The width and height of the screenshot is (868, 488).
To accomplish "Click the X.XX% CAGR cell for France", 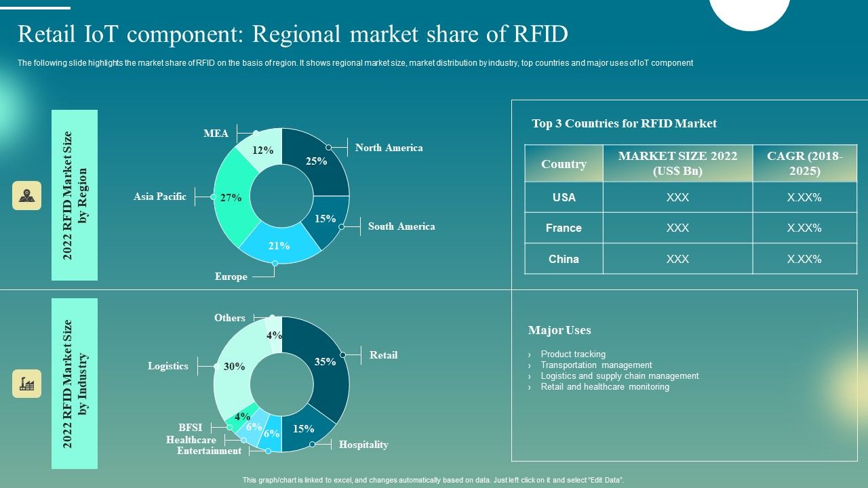I will tap(805, 228).
